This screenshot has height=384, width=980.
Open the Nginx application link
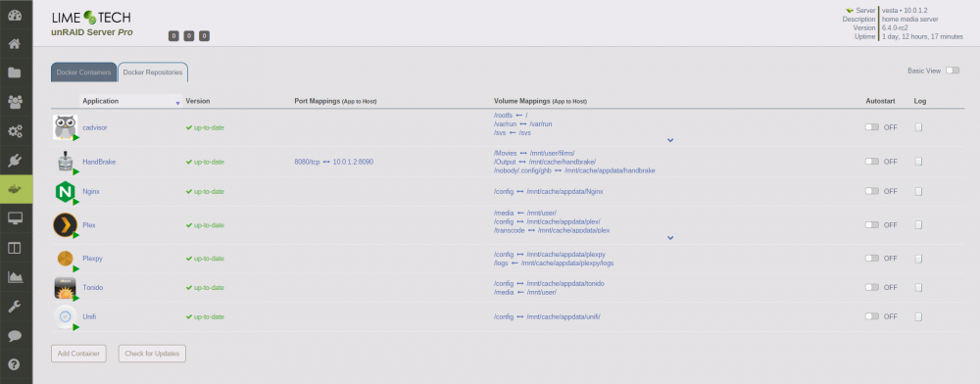[x=91, y=192]
